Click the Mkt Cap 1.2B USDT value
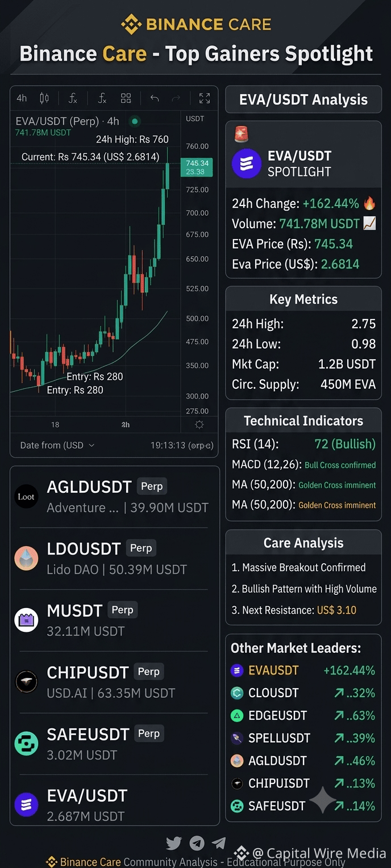391x868 pixels. (x=347, y=364)
